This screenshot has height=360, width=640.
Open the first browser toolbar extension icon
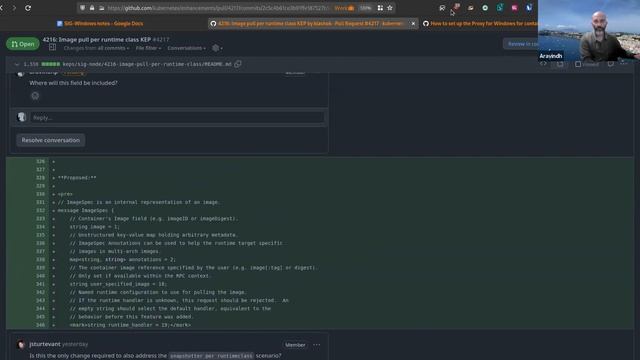[x=442, y=8]
